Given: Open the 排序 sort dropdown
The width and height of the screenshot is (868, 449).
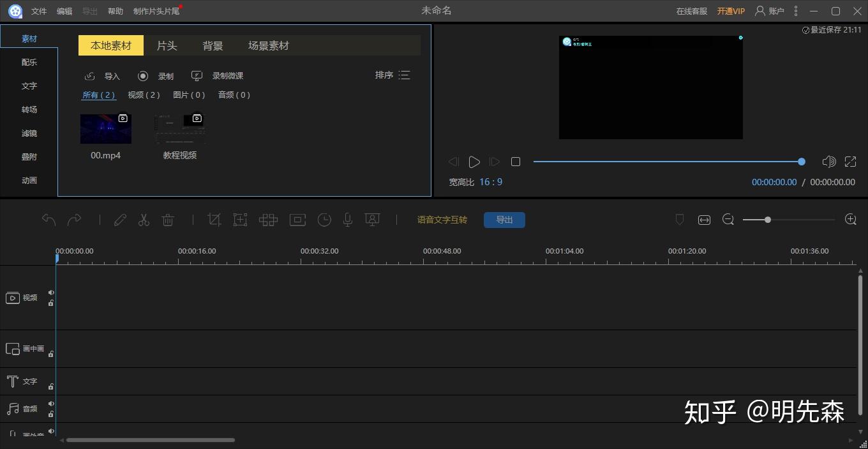Looking at the screenshot, I should [384, 75].
